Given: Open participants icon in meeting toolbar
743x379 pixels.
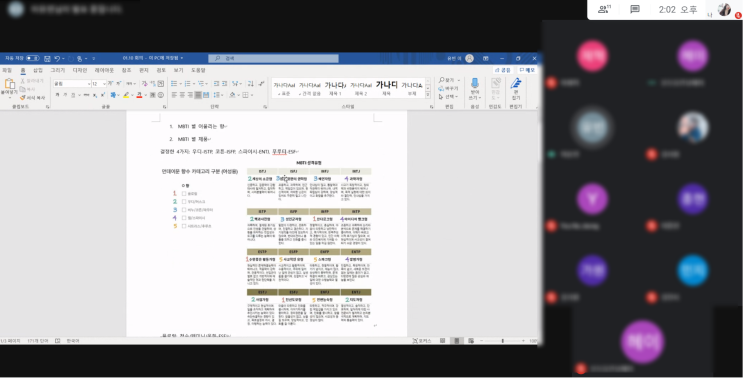Looking at the screenshot, I should 604,9.
